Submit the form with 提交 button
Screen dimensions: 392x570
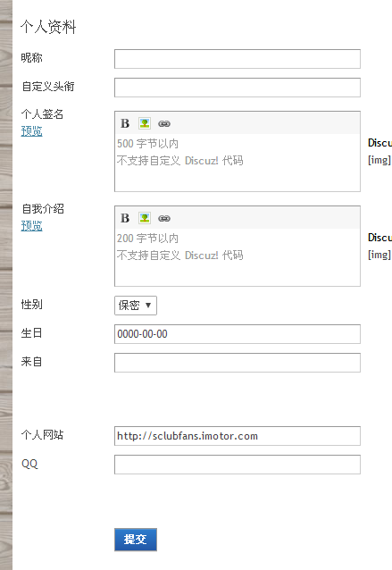[x=136, y=540]
